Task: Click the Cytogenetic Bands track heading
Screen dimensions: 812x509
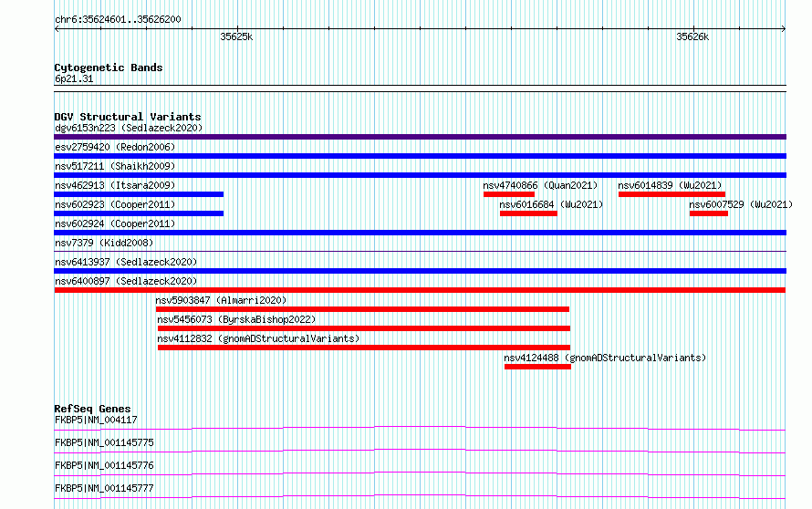Action: (109, 68)
